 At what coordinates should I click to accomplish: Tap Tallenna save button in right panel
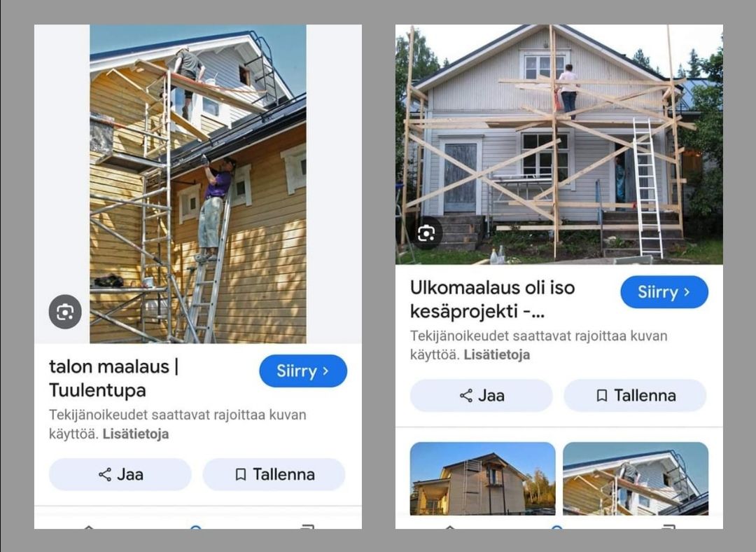(635, 396)
